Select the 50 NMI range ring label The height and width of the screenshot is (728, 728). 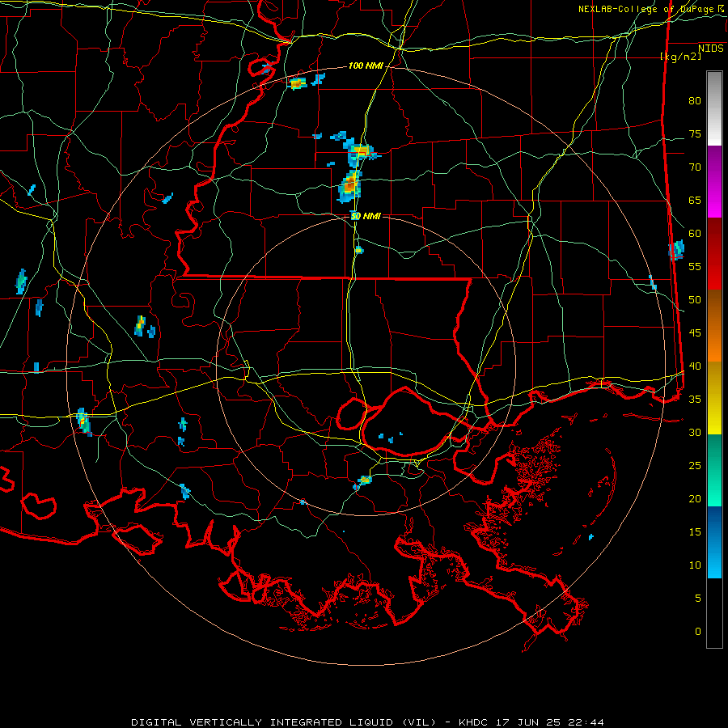[366, 216]
